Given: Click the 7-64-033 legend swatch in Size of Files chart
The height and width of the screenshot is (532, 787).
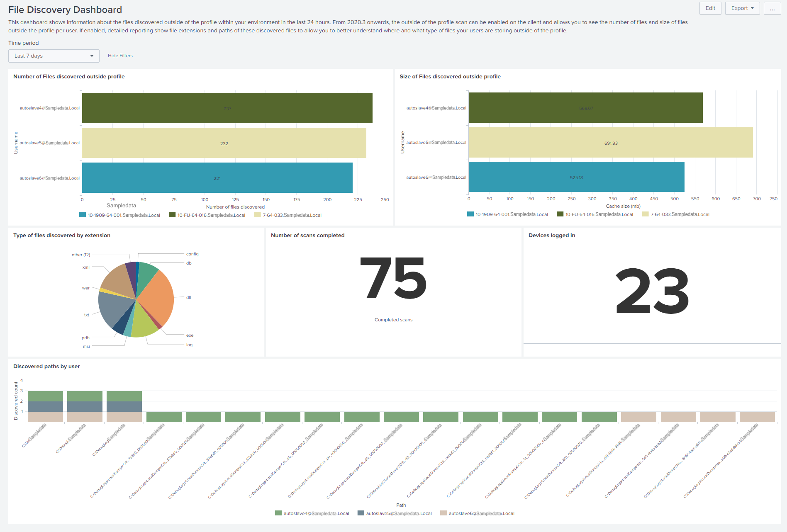Looking at the screenshot, I should (645, 214).
